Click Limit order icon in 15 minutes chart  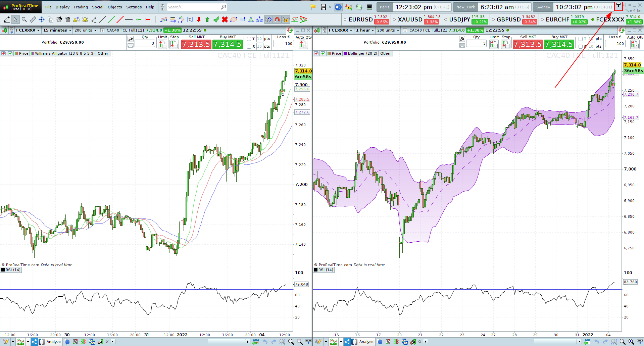162,44
